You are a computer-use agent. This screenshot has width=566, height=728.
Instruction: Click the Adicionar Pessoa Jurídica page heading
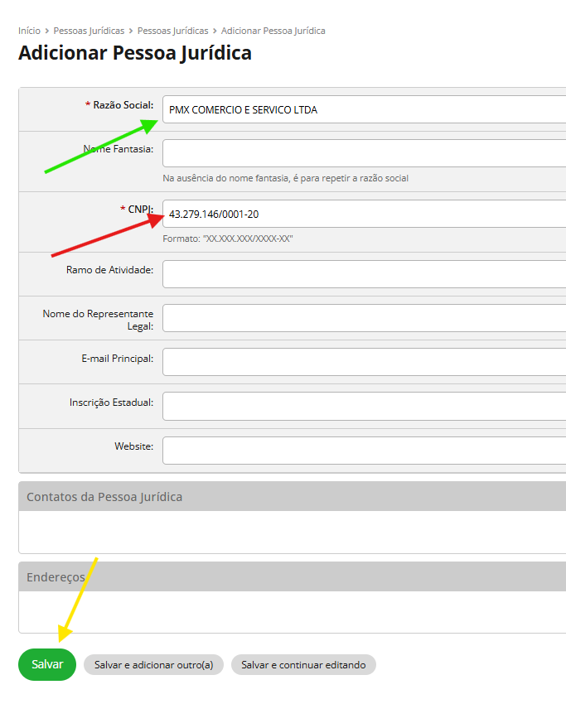(135, 53)
